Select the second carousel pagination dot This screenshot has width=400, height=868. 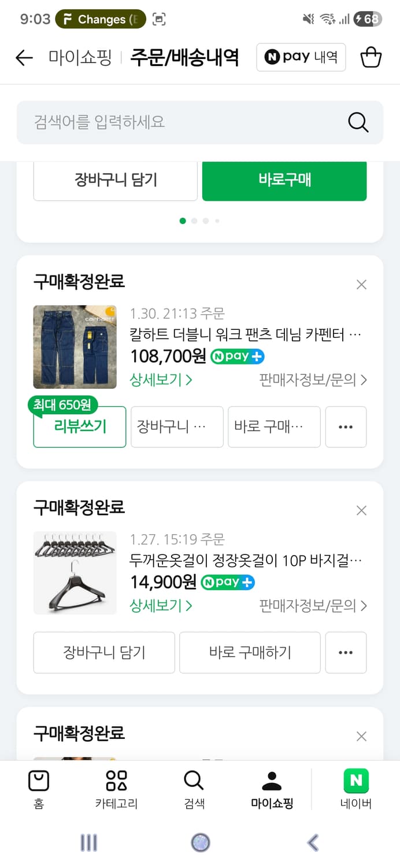(194, 220)
